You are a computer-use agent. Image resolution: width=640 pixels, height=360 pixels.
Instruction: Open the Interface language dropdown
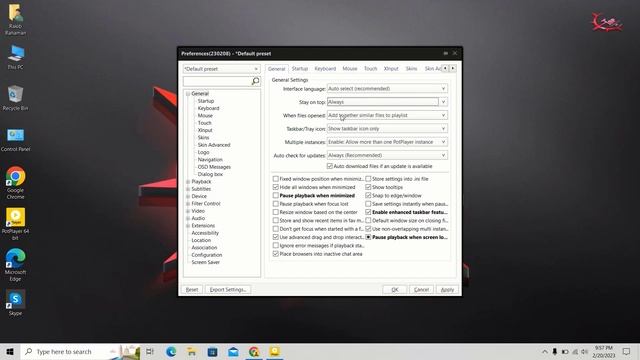[387, 89]
